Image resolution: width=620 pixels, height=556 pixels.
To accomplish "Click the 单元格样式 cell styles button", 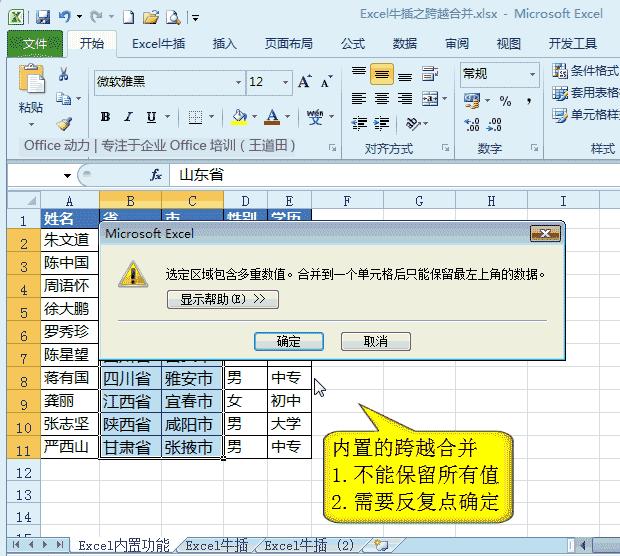I will 586,115.
